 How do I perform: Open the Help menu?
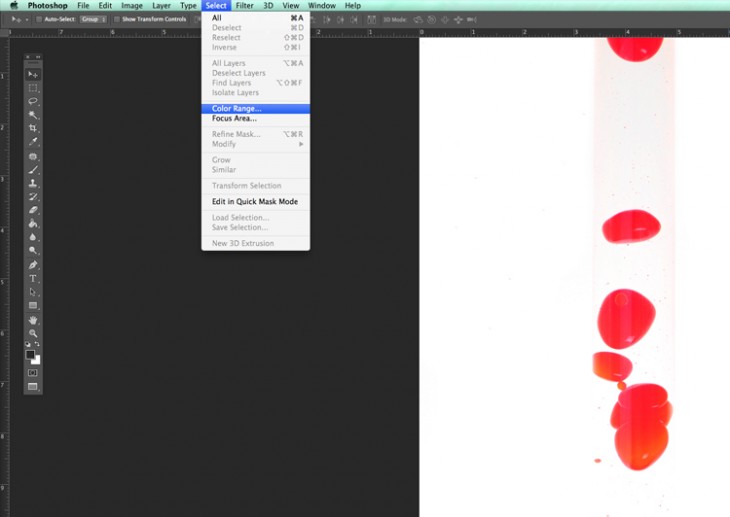(x=352, y=6)
